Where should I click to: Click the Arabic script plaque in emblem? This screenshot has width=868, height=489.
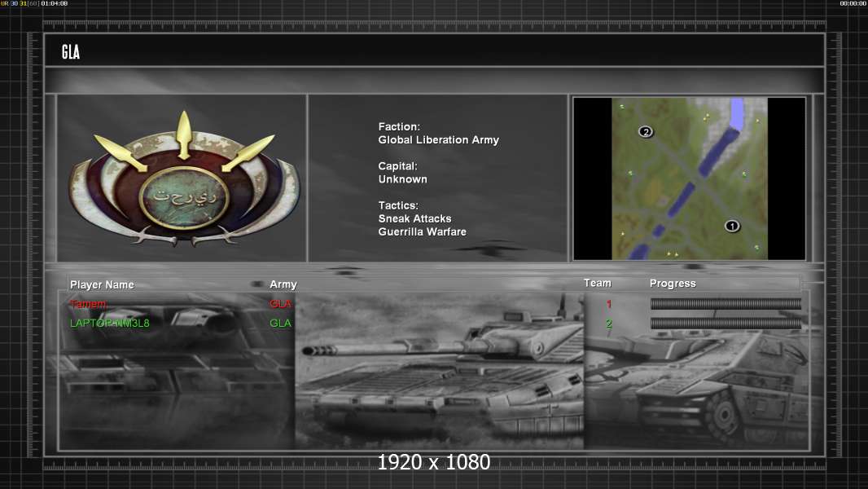click(x=184, y=196)
